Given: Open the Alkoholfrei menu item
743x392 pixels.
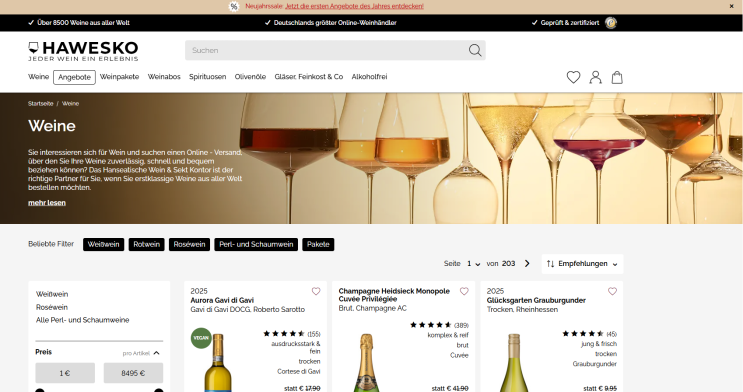Looking at the screenshot, I should [x=369, y=77].
